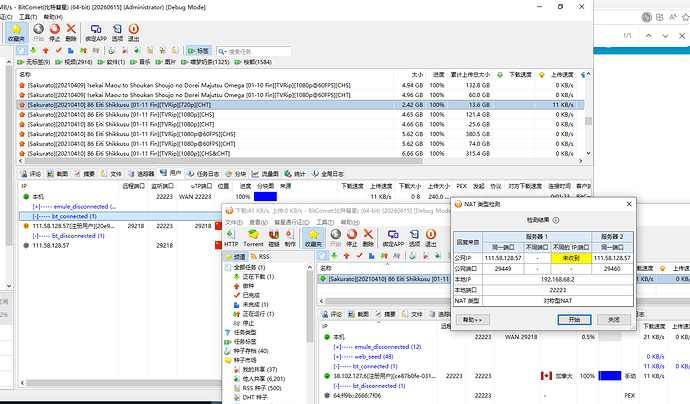The image size is (690, 404).
Task: Collapse bt_connected (1) group in back window
Action: coord(36,216)
